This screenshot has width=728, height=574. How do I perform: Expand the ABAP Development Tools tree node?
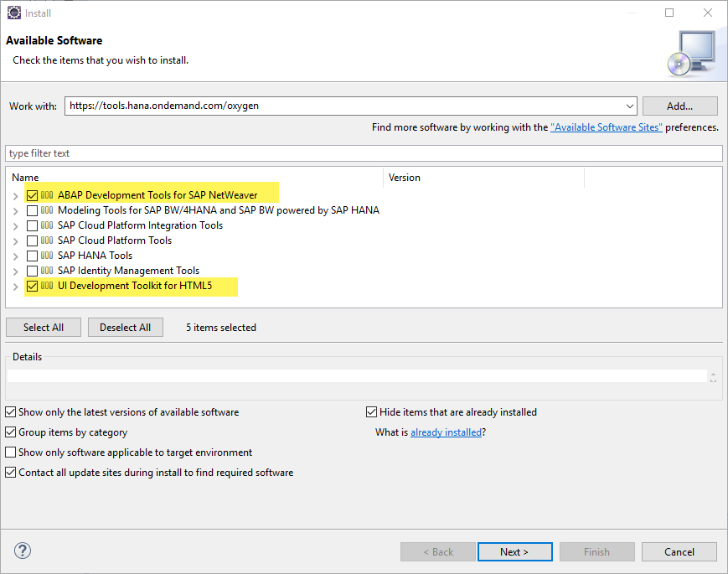coord(15,196)
